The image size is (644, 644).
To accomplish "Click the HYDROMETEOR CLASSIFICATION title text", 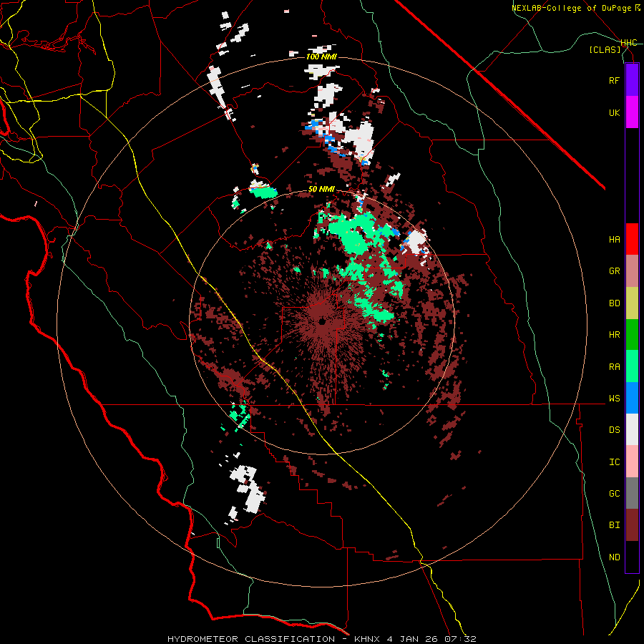I will pos(251,639).
